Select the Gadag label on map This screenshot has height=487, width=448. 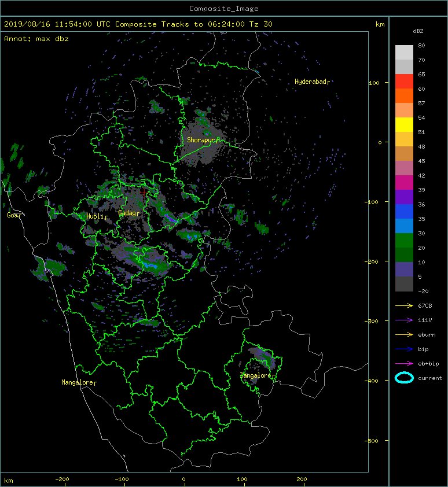pyautogui.click(x=127, y=213)
